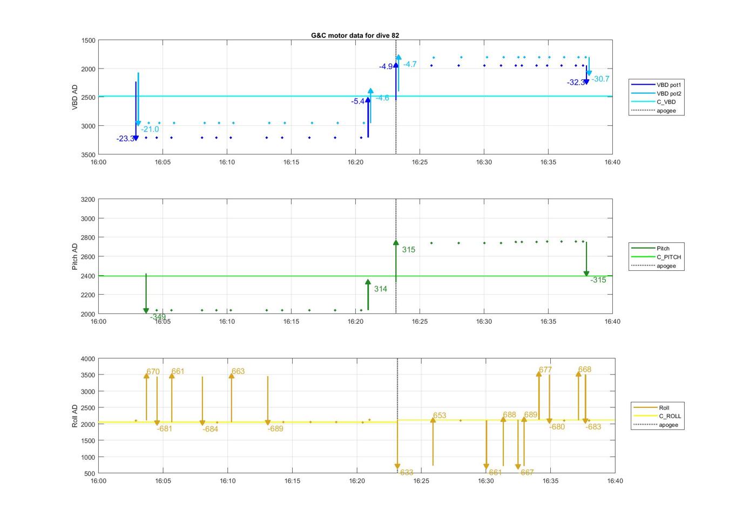
Task: Click the '-4.6' data label
Action: click(x=382, y=98)
